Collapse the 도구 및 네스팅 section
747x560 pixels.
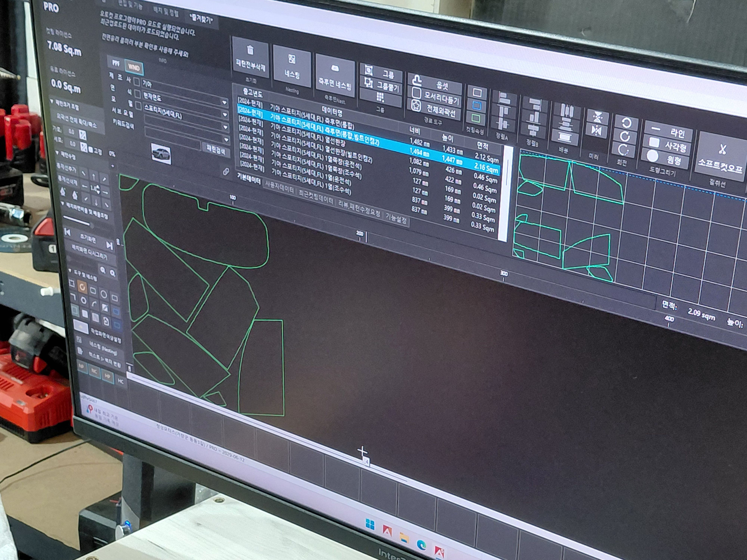70,271
